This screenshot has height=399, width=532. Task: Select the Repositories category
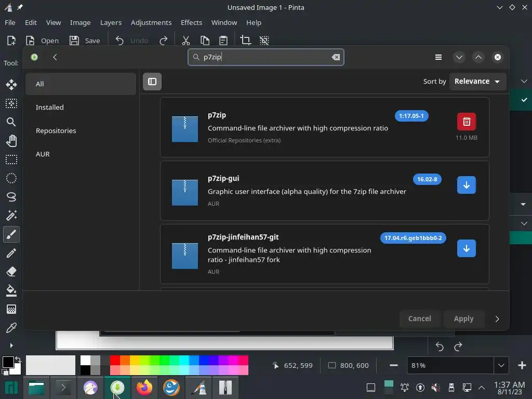pyautogui.click(x=81, y=130)
